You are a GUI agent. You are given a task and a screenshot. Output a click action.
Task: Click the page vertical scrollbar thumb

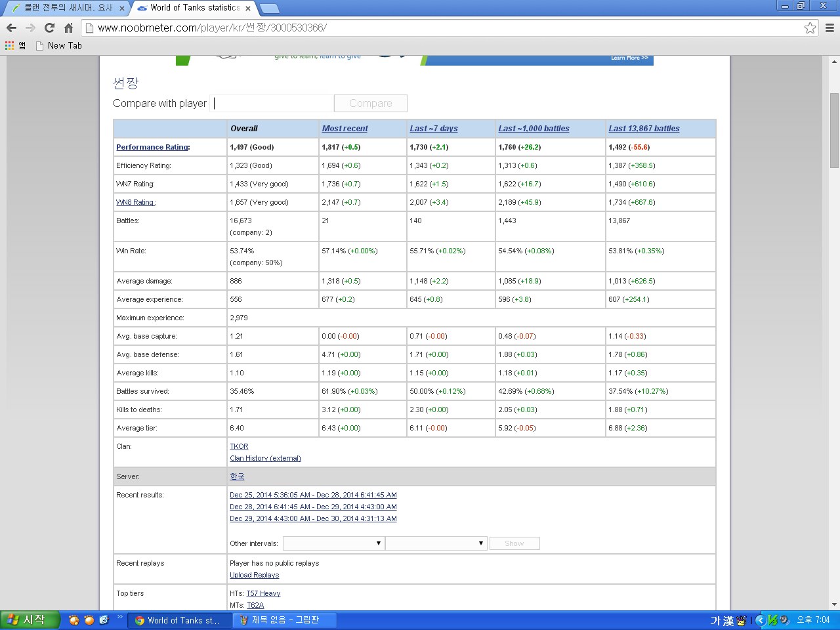point(834,130)
